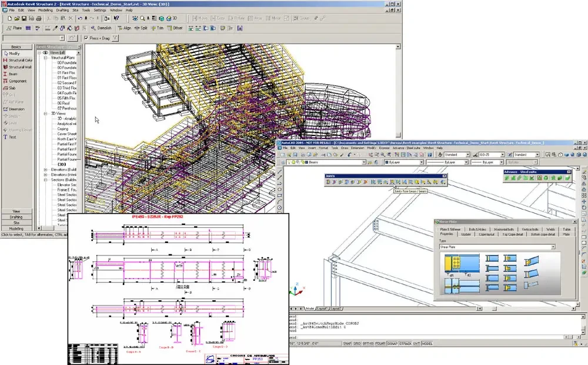Click the last green icon in Advance Steel suite toolbar

[567, 178]
